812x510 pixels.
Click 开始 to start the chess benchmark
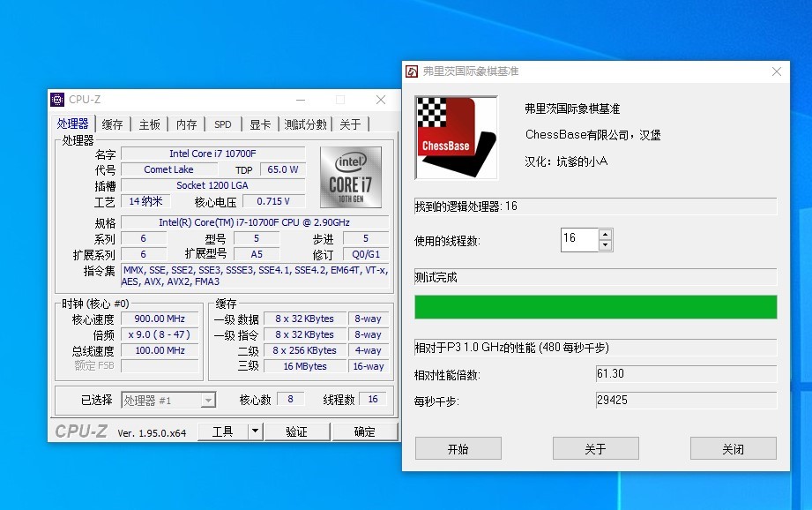(458, 448)
